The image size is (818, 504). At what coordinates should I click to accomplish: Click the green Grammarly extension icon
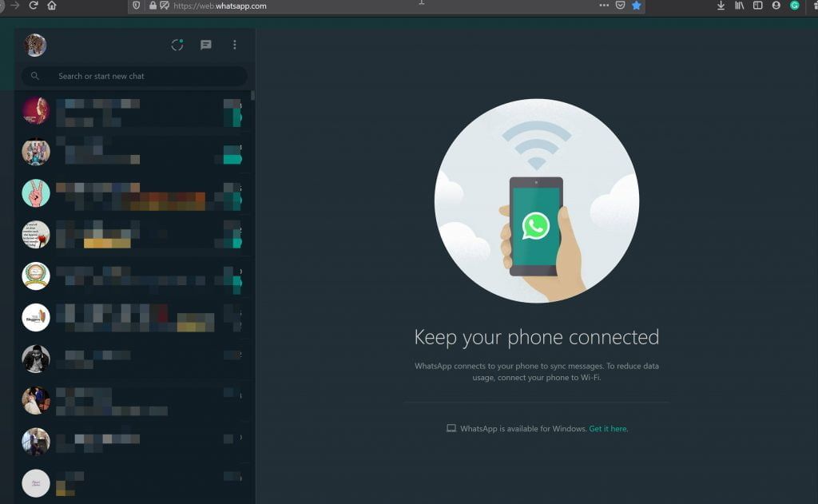point(795,6)
